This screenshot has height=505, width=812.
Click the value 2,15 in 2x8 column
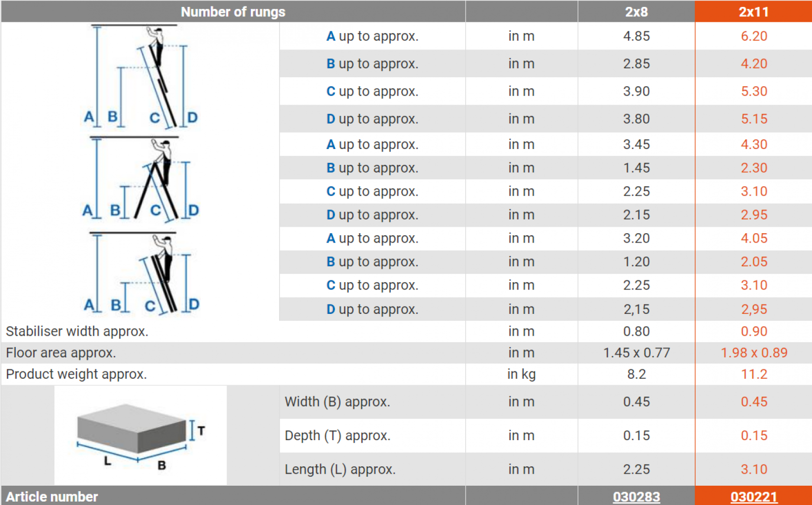pyautogui.click(x=636, y=309)
